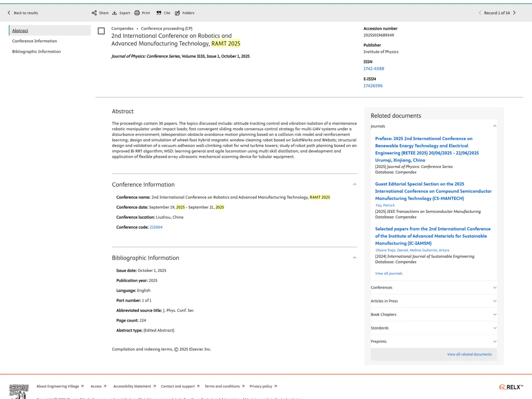Collapse the Journals related documents

(495, 126)
